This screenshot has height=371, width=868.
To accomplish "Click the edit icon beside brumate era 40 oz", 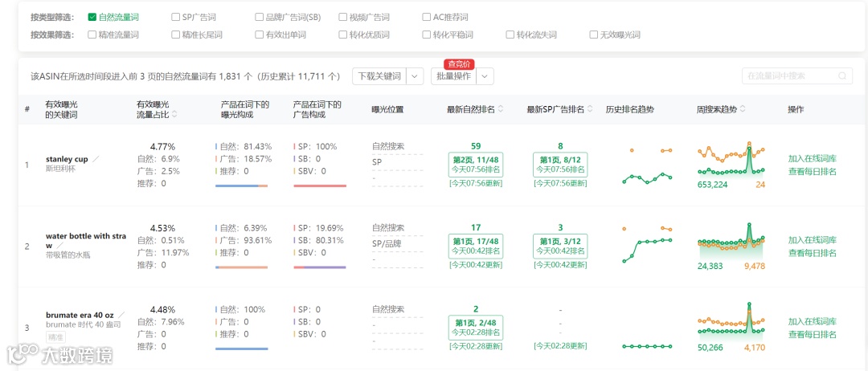I will pos(121,315).
